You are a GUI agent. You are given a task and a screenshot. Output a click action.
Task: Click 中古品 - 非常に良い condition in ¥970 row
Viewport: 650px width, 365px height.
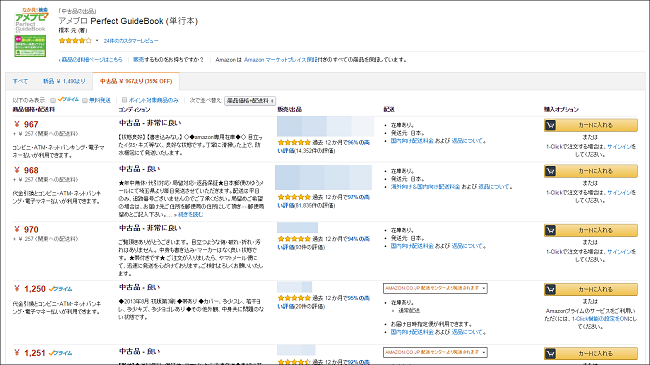click(150, 228)
